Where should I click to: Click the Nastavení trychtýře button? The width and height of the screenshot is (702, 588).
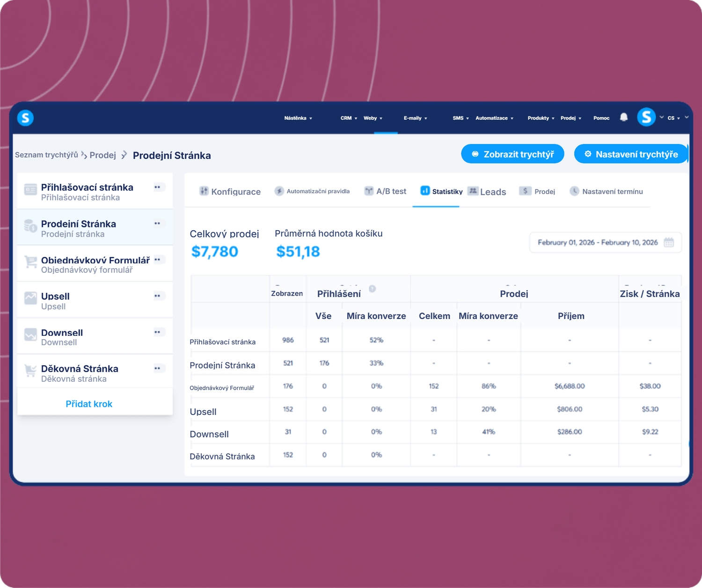631,154
